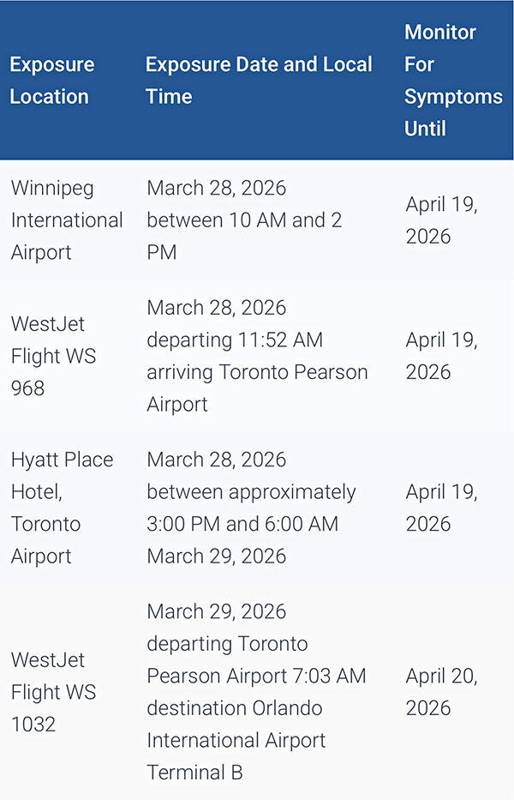Click the Exposure Date and Local Time header
The image size is (514, 812).
tap(259, 81)
